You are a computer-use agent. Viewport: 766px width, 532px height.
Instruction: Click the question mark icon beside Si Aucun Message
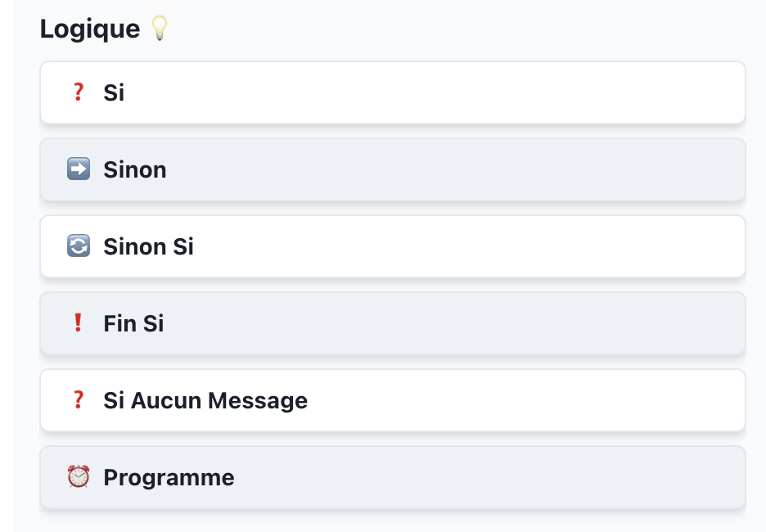click(x=79, y=400)
